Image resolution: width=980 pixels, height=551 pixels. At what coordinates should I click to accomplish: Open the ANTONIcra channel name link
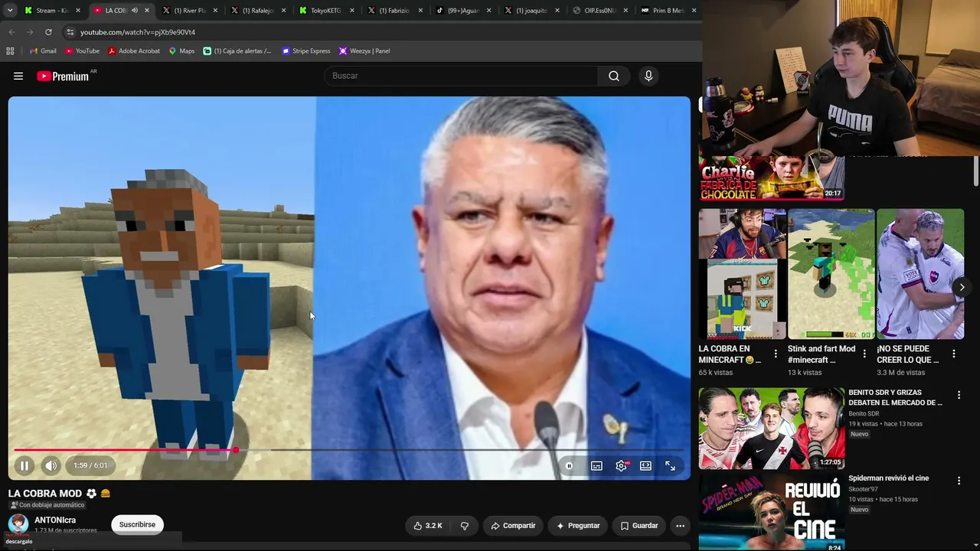[55, 520]
